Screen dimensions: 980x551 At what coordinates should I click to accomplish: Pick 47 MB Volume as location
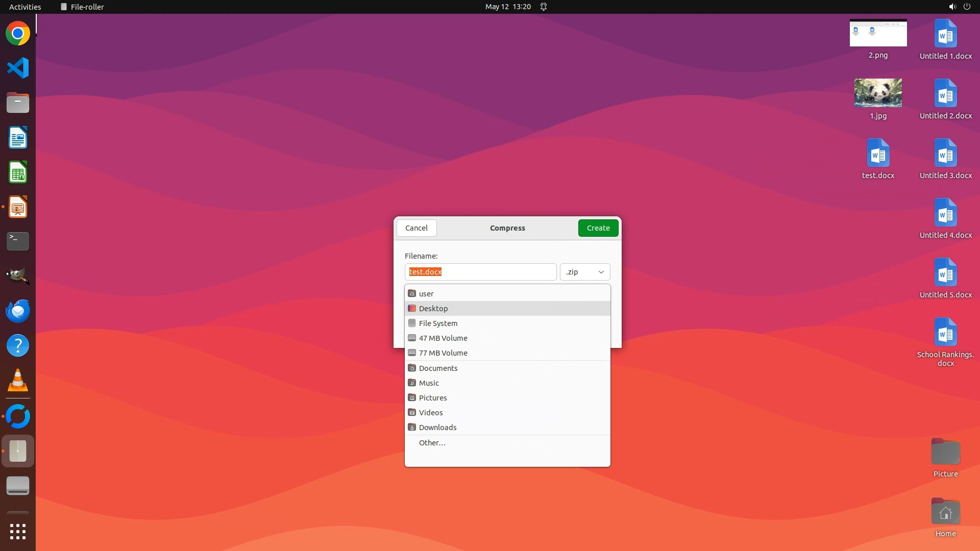pos(443,338)
